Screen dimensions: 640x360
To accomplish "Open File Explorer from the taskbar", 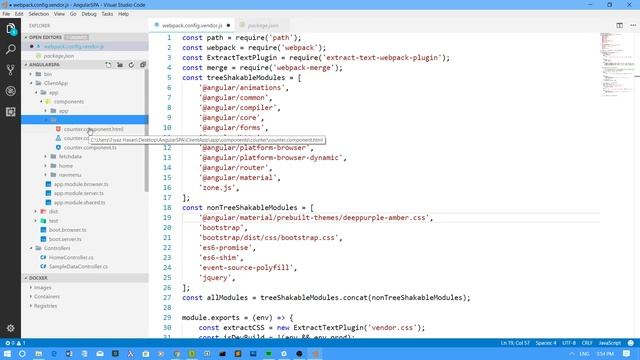I will 38,354.
